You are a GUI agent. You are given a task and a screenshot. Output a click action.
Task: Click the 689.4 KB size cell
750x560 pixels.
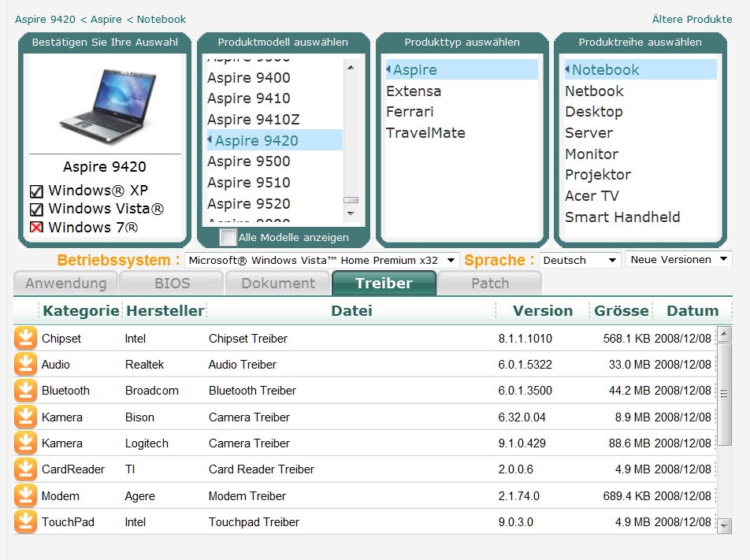(x=626, y=496)
